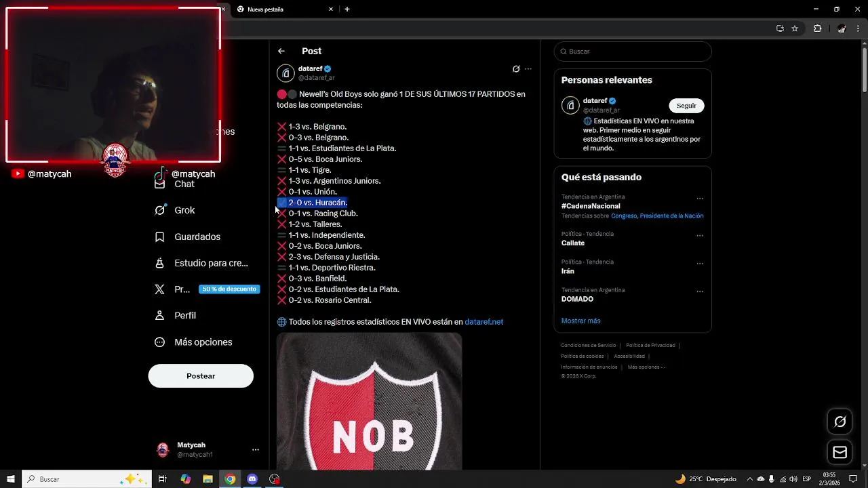Open Estudio para creadores in sidebar
The height and width of the screenshot is (488, 868).
(x=201, y=263)
